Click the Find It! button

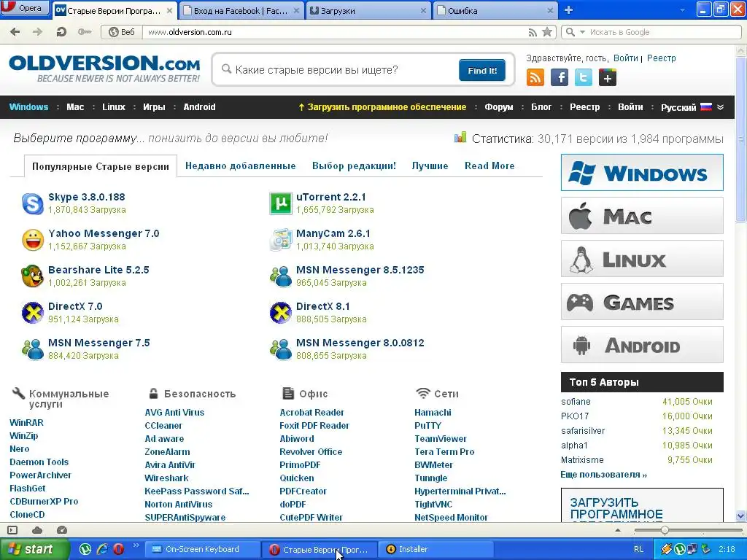482,71
